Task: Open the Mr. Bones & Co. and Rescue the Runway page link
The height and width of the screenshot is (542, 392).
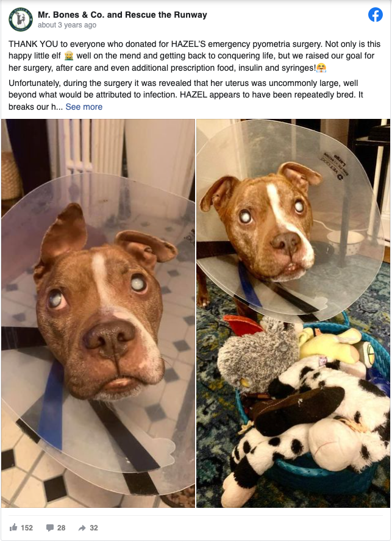Action: click(123, 15)
